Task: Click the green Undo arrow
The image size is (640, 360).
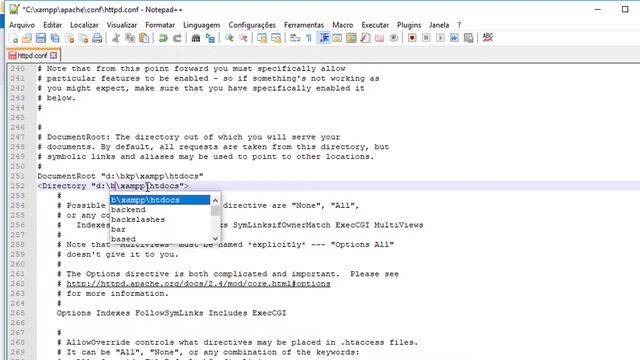Action: pyautogui.click(x=163, y=38)
